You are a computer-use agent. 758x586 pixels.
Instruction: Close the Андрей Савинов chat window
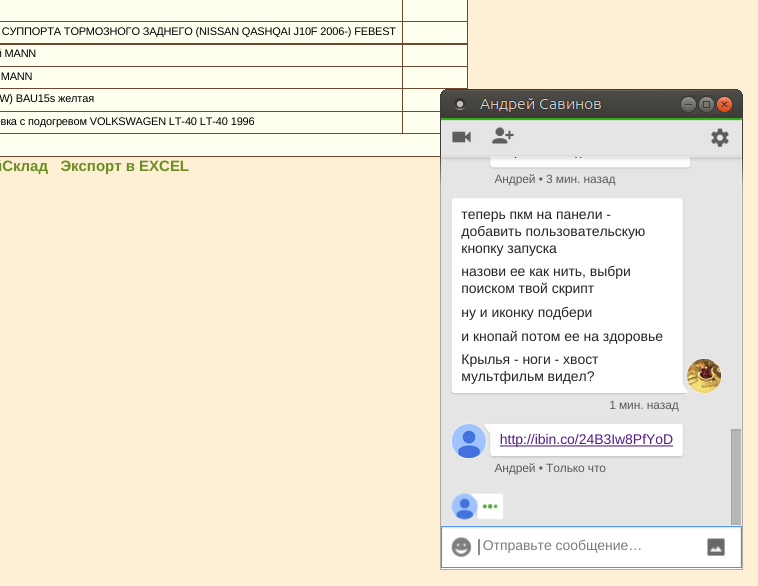pos(724,104)
